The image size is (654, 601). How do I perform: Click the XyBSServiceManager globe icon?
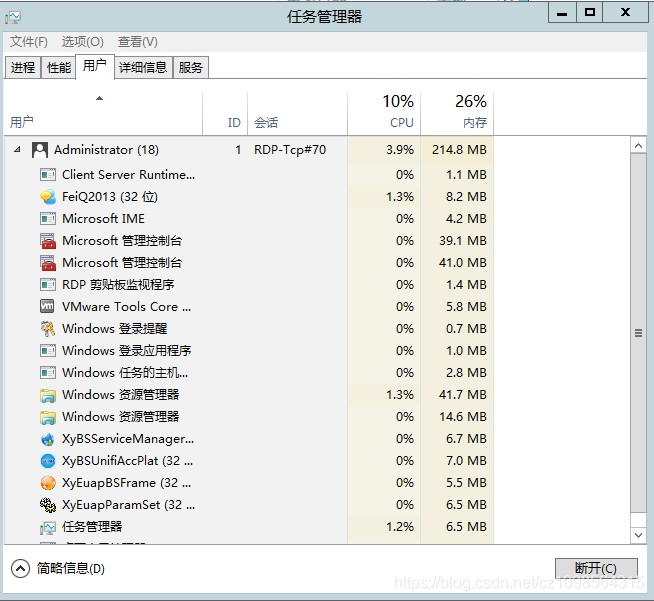[x=48, y=439]
